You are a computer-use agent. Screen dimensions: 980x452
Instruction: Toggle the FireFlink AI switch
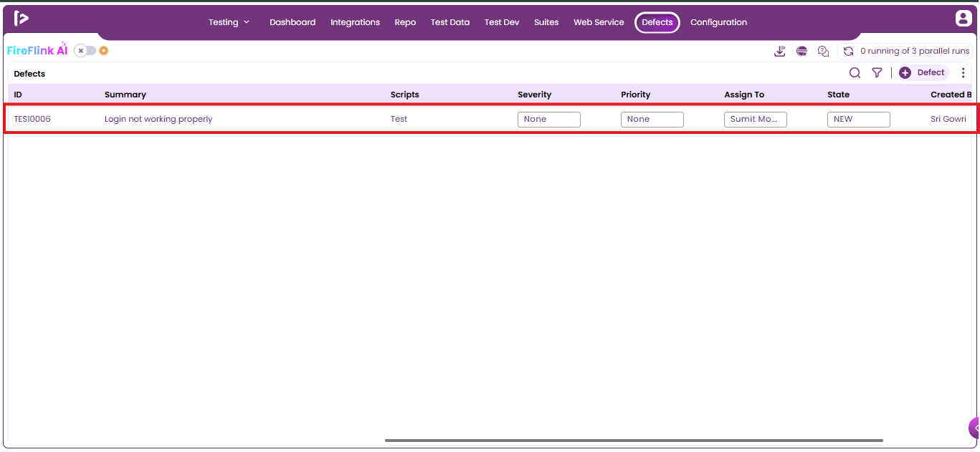tap(85, 51)
